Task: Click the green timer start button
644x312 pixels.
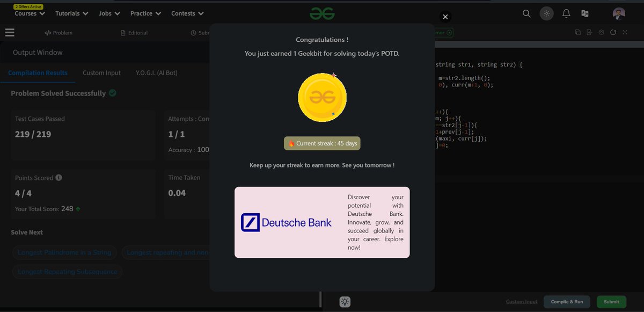Action: tap(450, 33)
